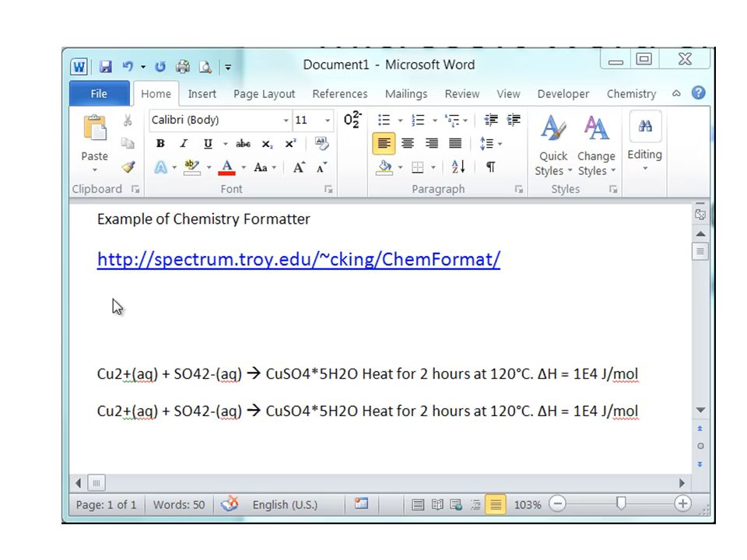Click the Grow Font icon
This screenshot has height=560, width=747.
[x=299, y=167]
